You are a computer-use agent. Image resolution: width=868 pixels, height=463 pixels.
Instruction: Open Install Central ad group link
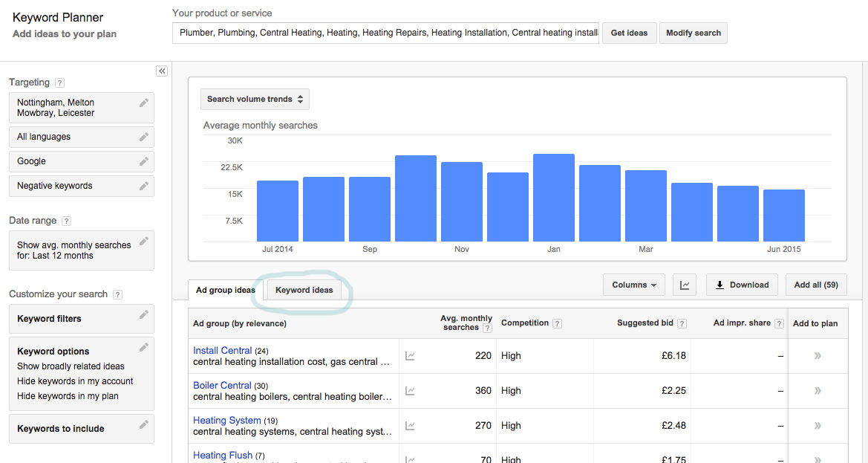(x=223, y=350)
